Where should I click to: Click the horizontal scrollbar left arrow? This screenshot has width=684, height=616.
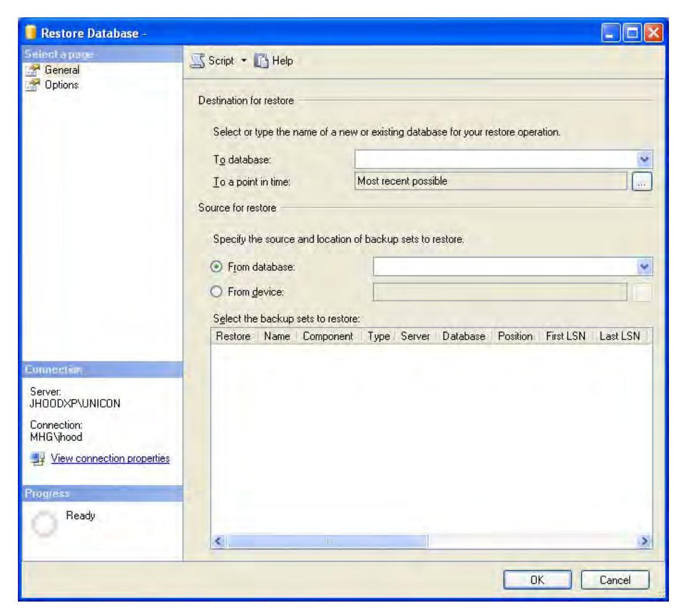click(219, 542)
